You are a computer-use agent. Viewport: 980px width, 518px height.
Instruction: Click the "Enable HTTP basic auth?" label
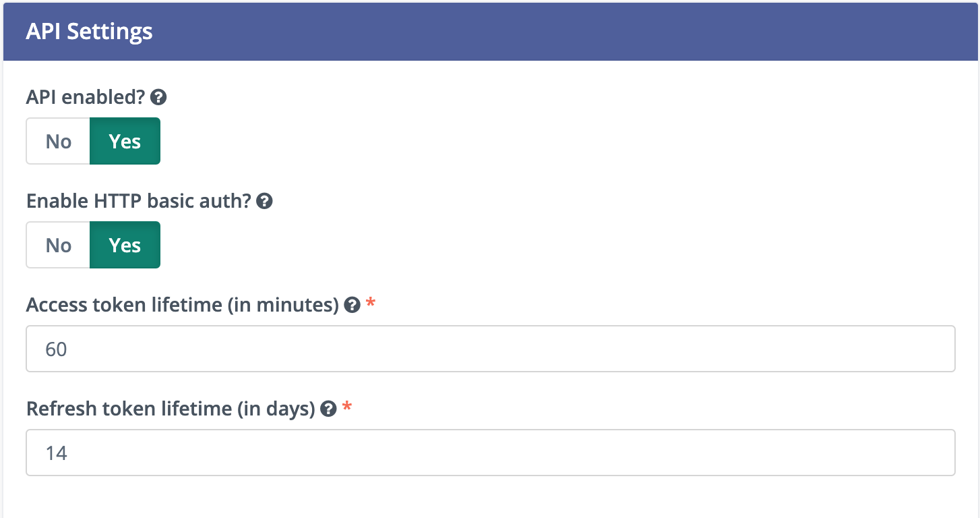coord(138,201)
